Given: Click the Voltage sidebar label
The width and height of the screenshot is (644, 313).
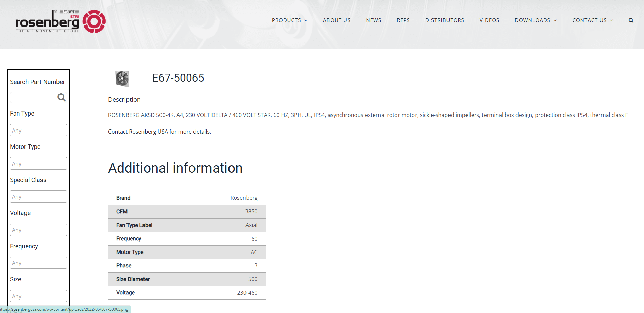Looking at the screenshot, I should 20,213.
